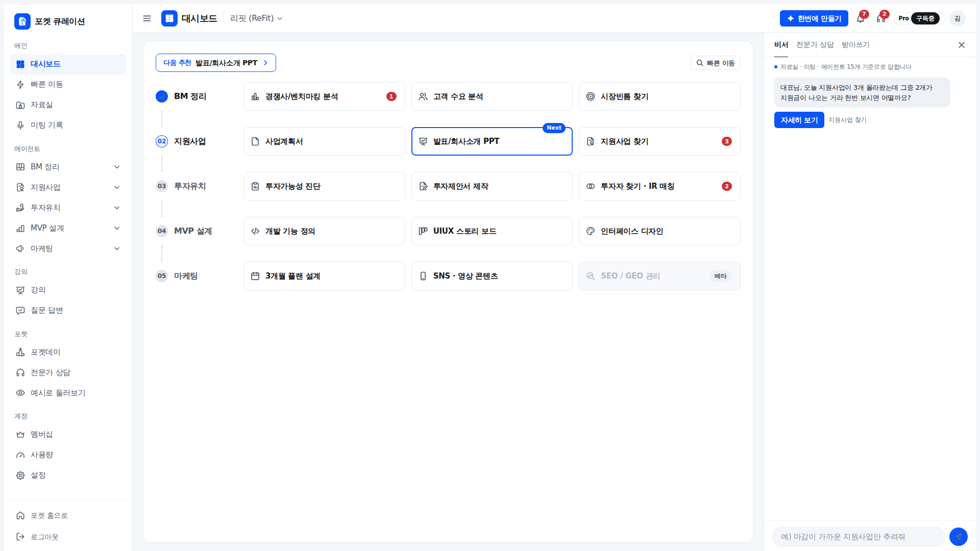
Task: Open 고객 수요 분석 card
Action: click(492, 96)
